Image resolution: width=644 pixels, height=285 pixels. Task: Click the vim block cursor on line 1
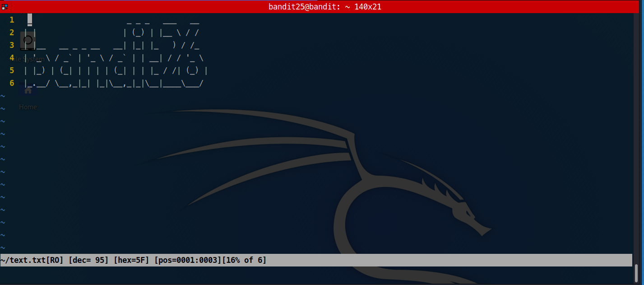pyautogui.click(x=30, y=20)
